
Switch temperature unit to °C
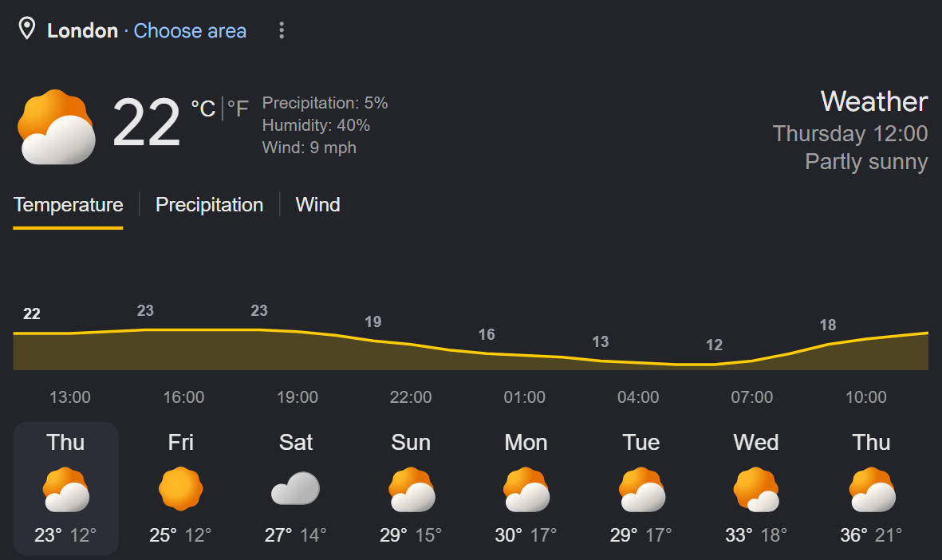coord(203,108)
